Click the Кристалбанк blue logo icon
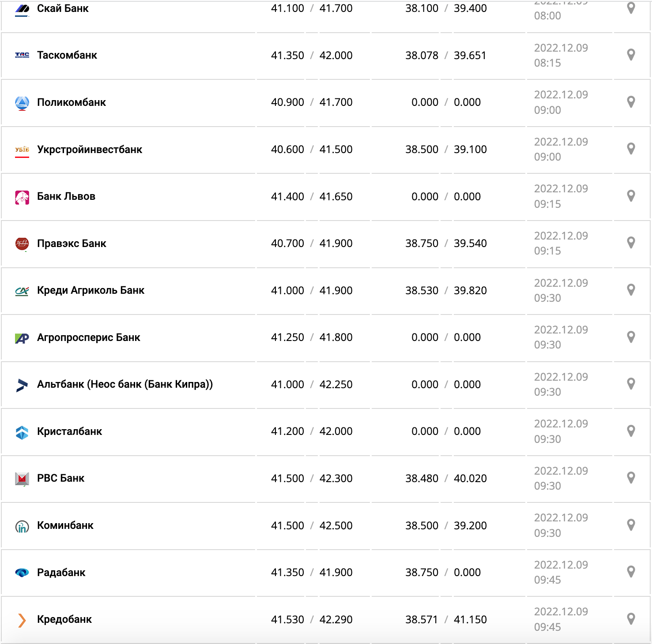Image resolution: width=652 pixels, height=644 pixels. [22, 432]
